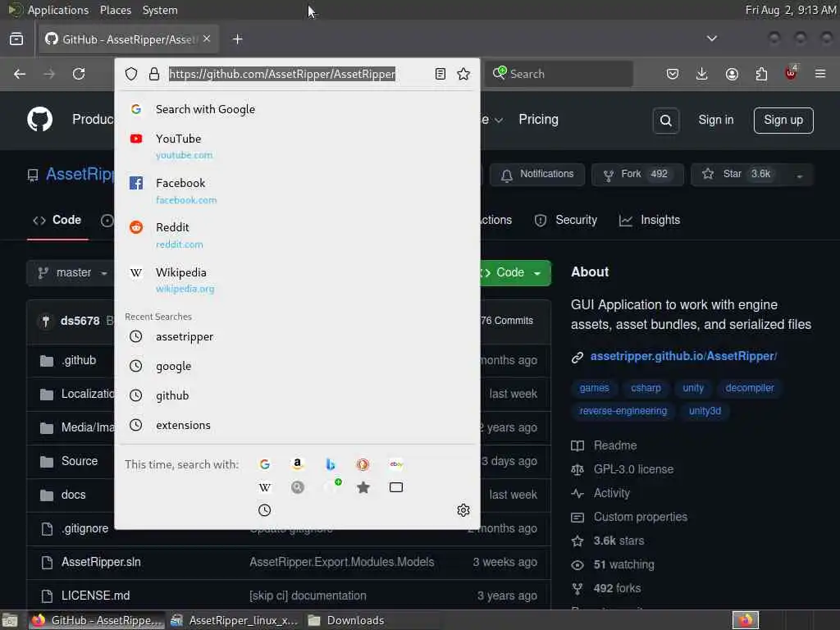This screenshot has width=840, height=630.
Task: Click Sign in link
Action: coord(715,120)
